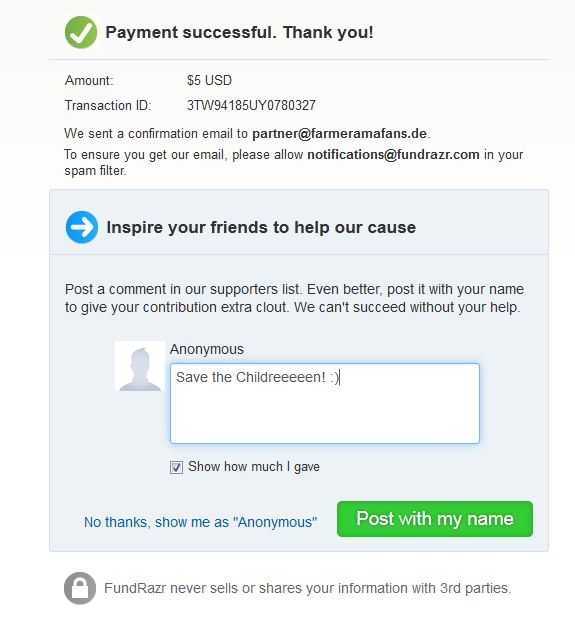This screenshot has height=637, width=575.
Task: Click the FundRazr privacy statement text
Action: pyautogui.click(x=308, y=588)
